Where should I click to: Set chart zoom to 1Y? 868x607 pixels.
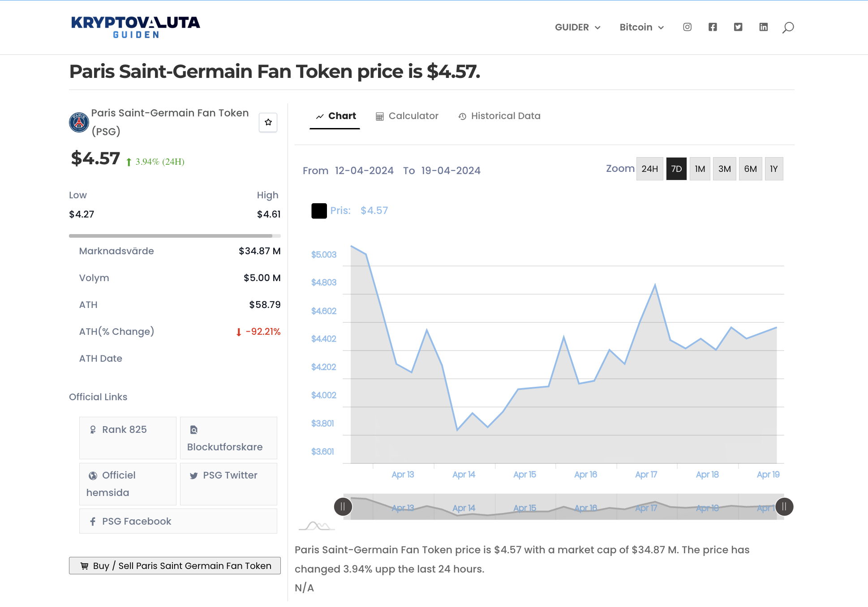(x=773, y=169)
